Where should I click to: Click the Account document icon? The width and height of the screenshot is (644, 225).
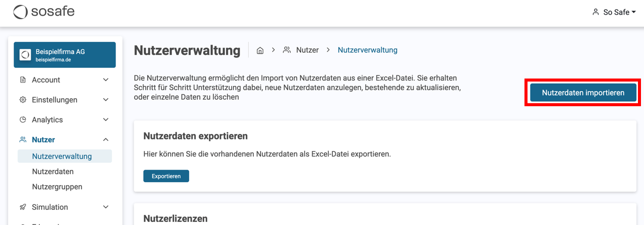coord(23,80)
